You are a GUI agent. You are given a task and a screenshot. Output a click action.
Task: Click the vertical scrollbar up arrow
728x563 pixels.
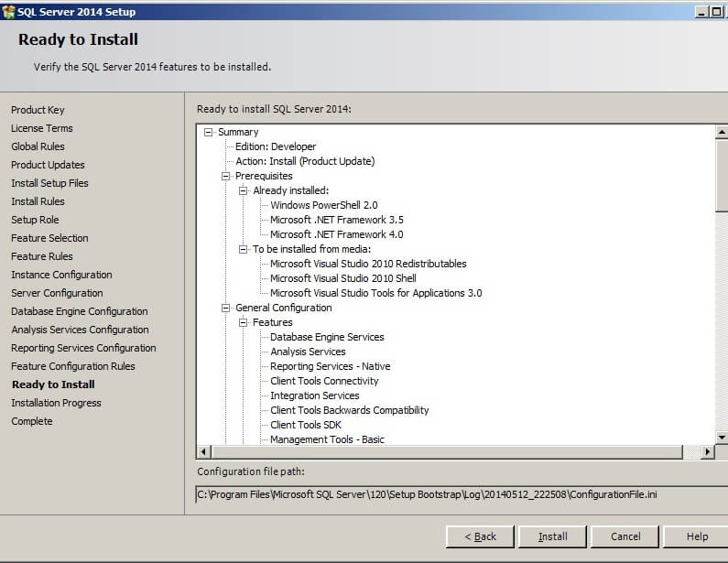[x=722, y=132]
